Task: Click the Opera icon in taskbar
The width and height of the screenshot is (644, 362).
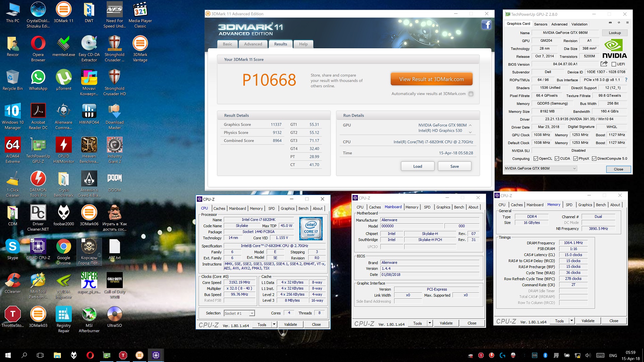Action: pyautogui.click(x=90, y=355)
